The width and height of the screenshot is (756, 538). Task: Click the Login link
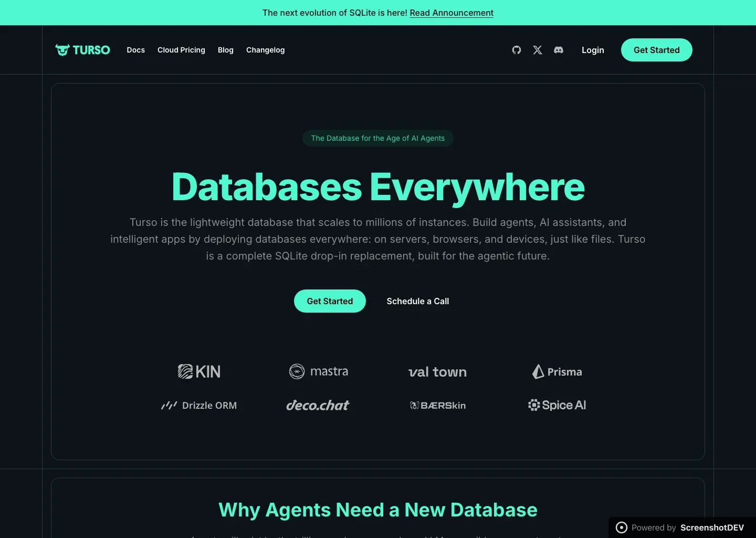pyautogui.click(x=593, y=50)
